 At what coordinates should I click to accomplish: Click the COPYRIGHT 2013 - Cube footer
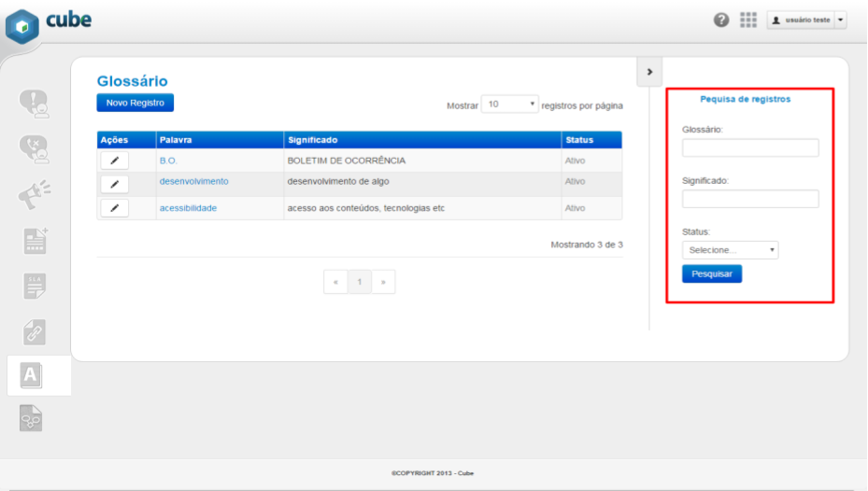[x=433, y=473]
